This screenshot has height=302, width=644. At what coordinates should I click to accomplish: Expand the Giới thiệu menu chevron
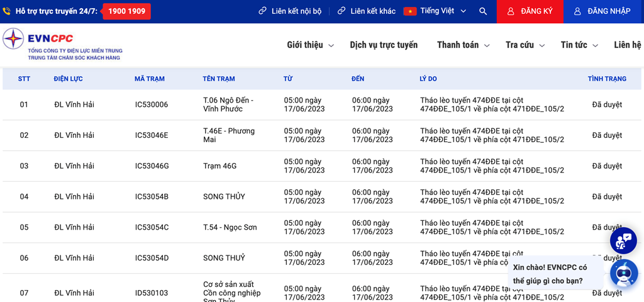coord(331,45)
